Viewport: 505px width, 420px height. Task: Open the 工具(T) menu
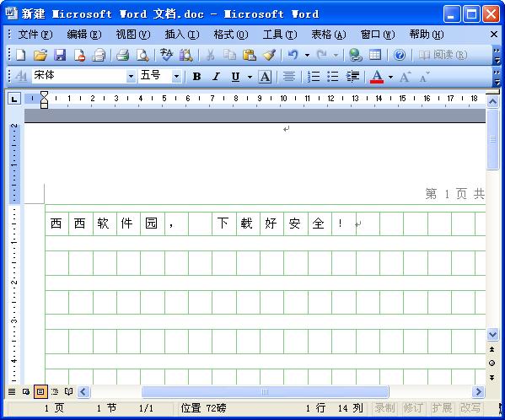point(280,34)
